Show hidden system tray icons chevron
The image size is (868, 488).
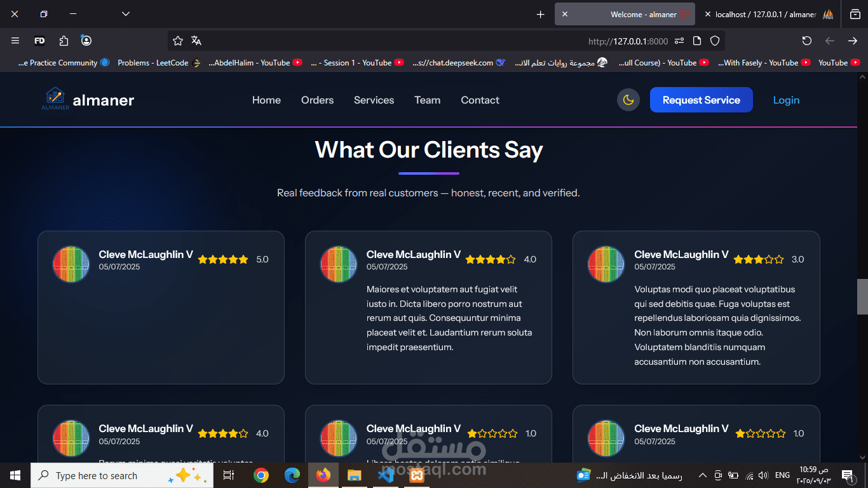tap(702, 475)
